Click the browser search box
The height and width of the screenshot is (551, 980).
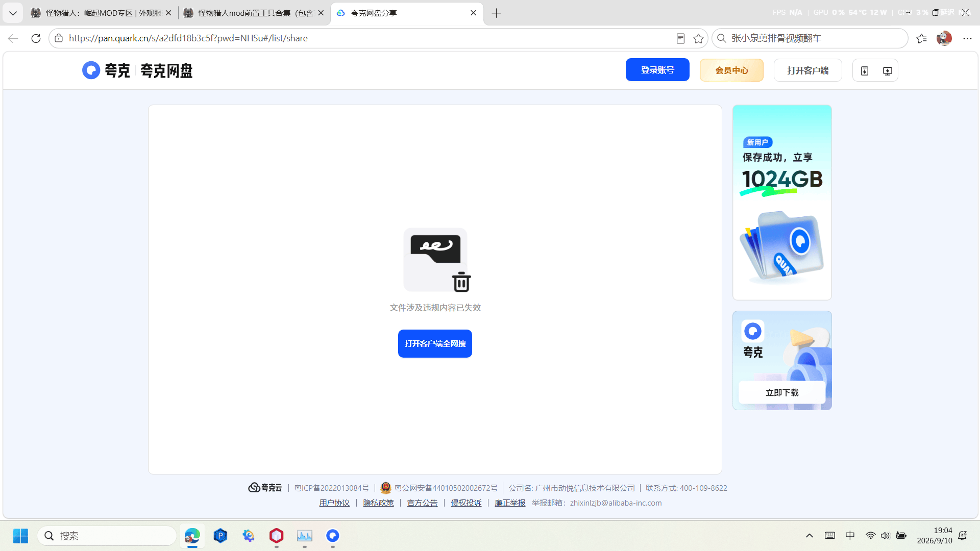pyautogui.click(x=810, y=38)
